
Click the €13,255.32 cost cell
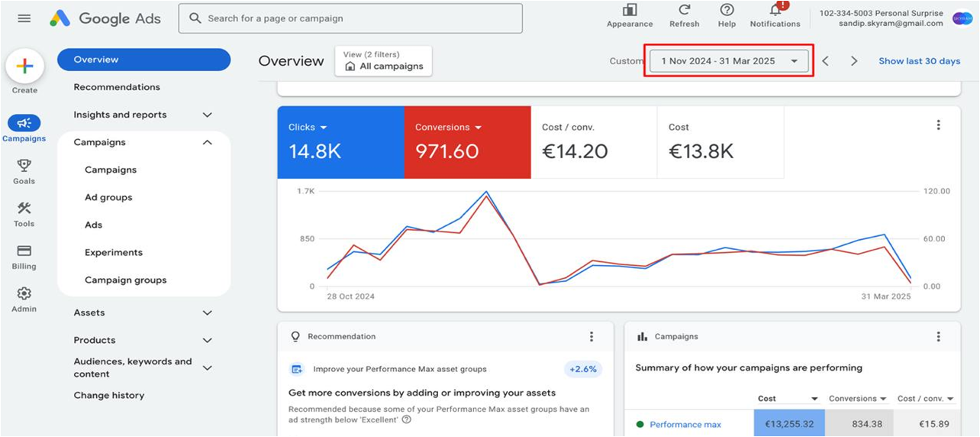point(789,424)
